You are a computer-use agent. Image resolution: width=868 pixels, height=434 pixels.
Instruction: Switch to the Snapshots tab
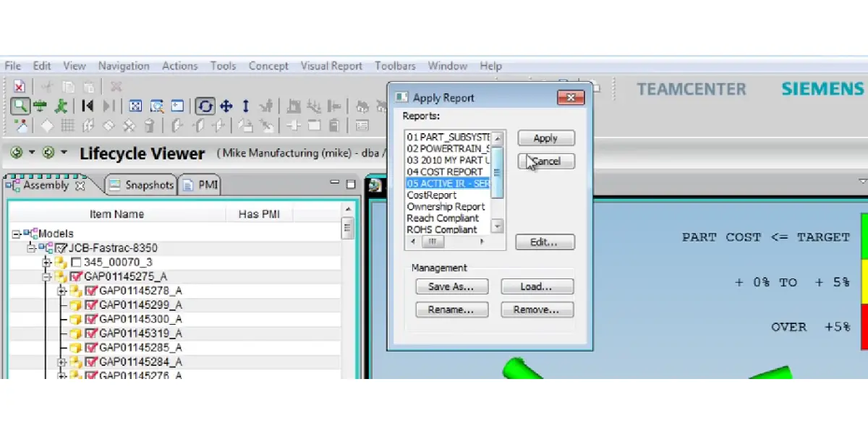click(142, 185)
